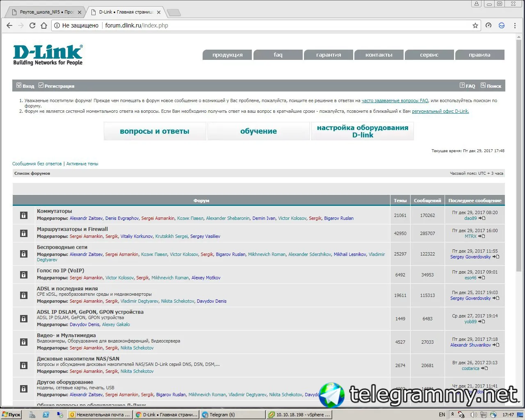This screenshot has height=420, width=525.
Task: Open the Активные темы link
Action: (82, 164)
